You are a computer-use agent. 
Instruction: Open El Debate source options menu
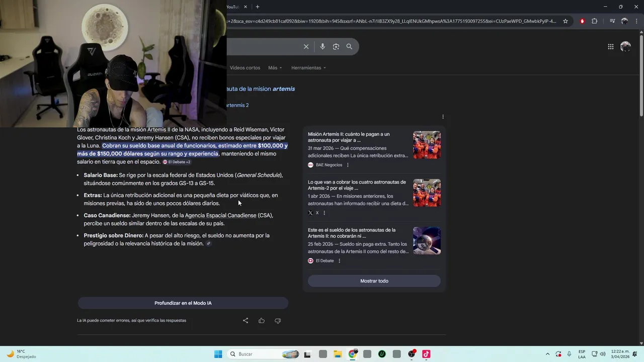coord(339,260)
